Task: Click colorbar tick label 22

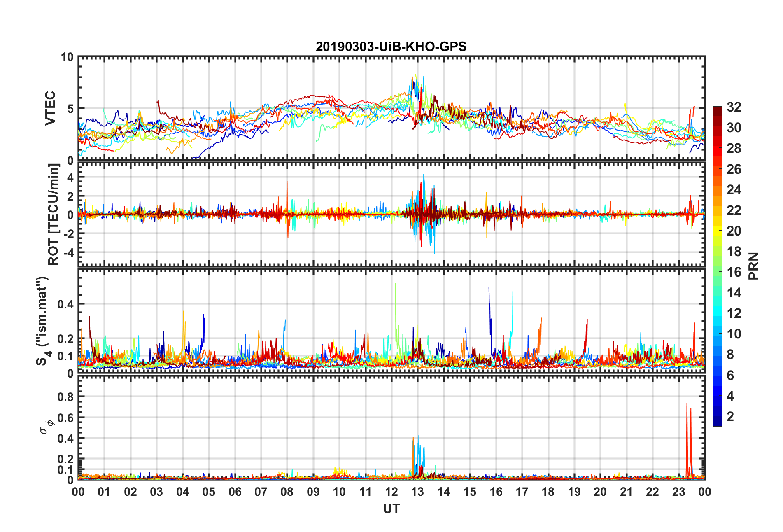Action: pyautogui.click(x=734, y=210)
